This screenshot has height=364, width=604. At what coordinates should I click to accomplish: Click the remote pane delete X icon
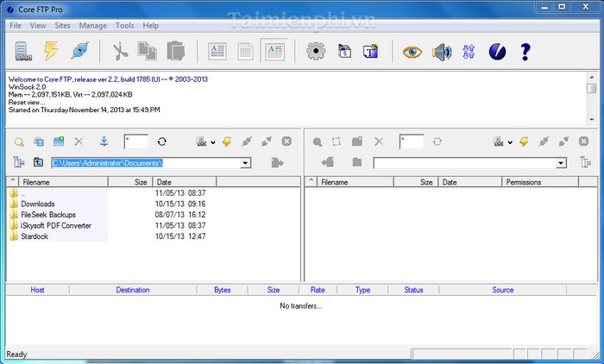(x=379, y=141)
